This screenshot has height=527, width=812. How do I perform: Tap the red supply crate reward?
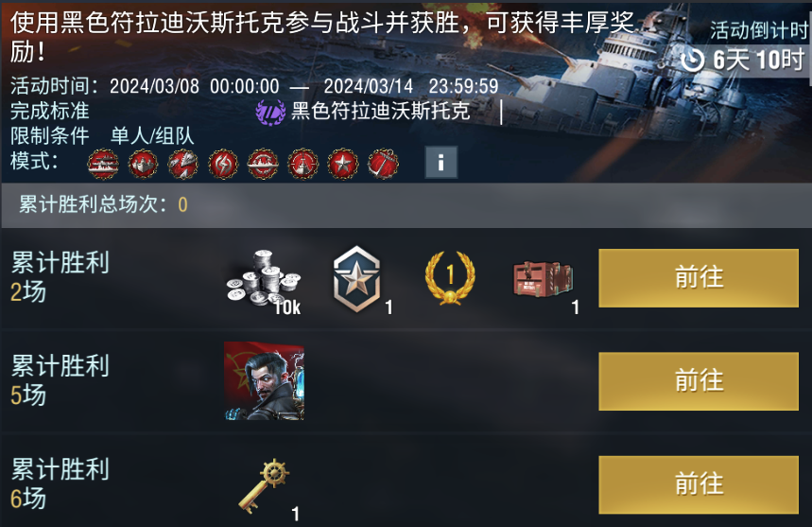tap(544, 280)
